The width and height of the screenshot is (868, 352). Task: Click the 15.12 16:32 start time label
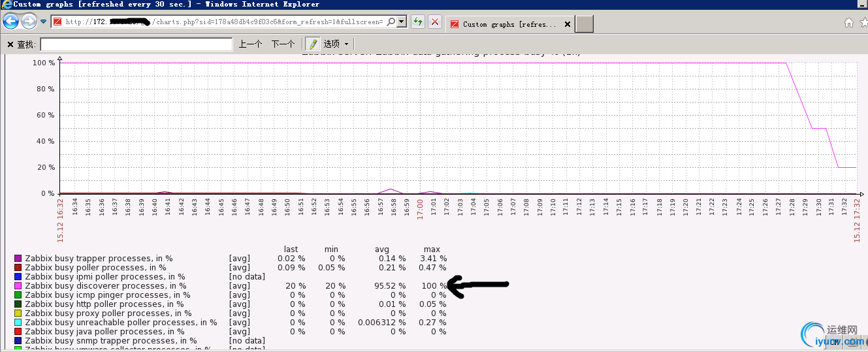point(61,221)
